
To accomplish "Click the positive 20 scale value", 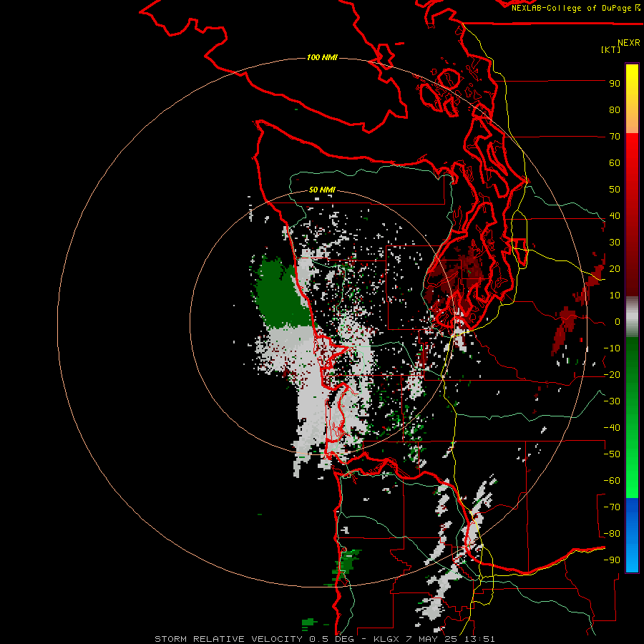I will coord(615,269).
